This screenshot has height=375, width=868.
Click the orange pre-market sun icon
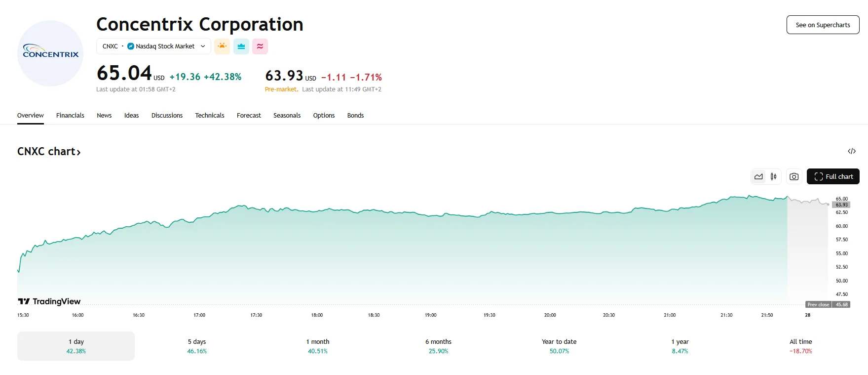222,46
